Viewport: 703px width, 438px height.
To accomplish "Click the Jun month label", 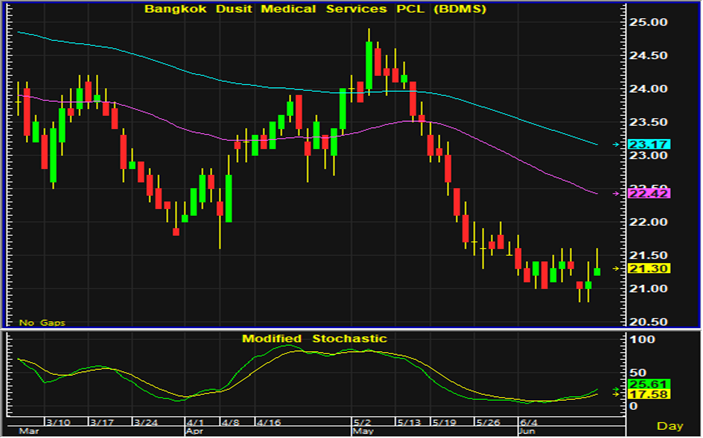I will coord(527,431).
